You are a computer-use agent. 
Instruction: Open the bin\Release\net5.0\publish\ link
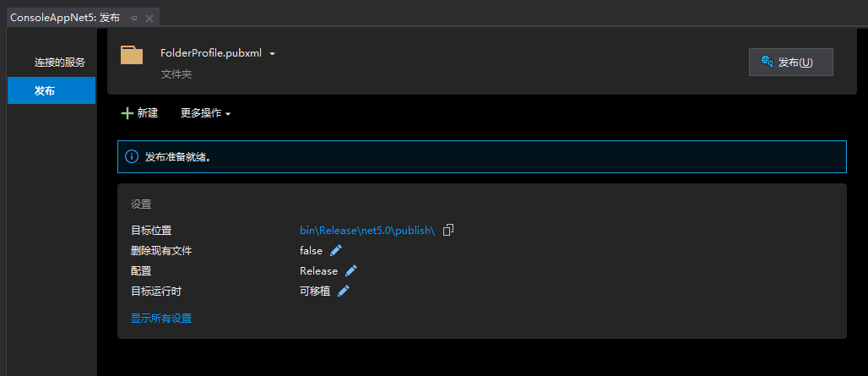pyautogui.click(x=366, y=230)
